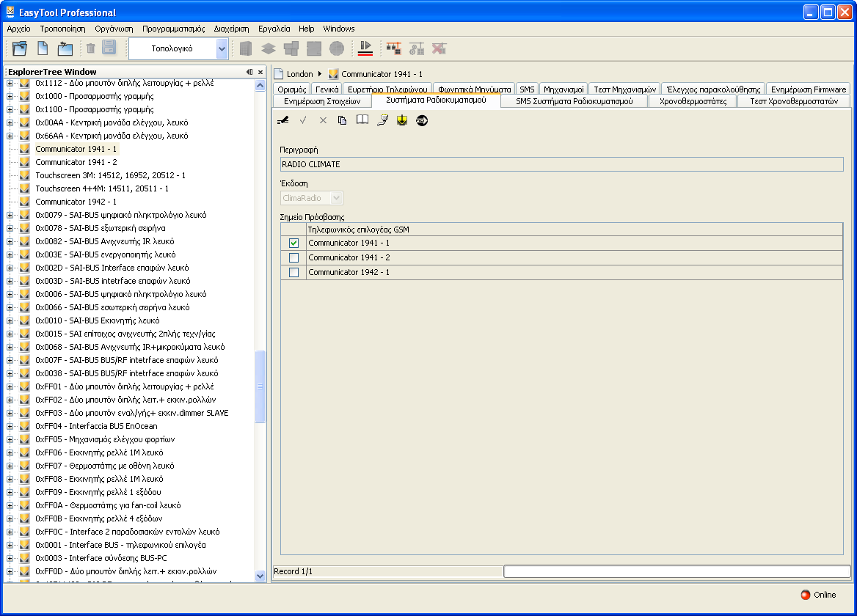The image size is (857, 616).
Task: Click the black round MCI icon
Action: 422,120
